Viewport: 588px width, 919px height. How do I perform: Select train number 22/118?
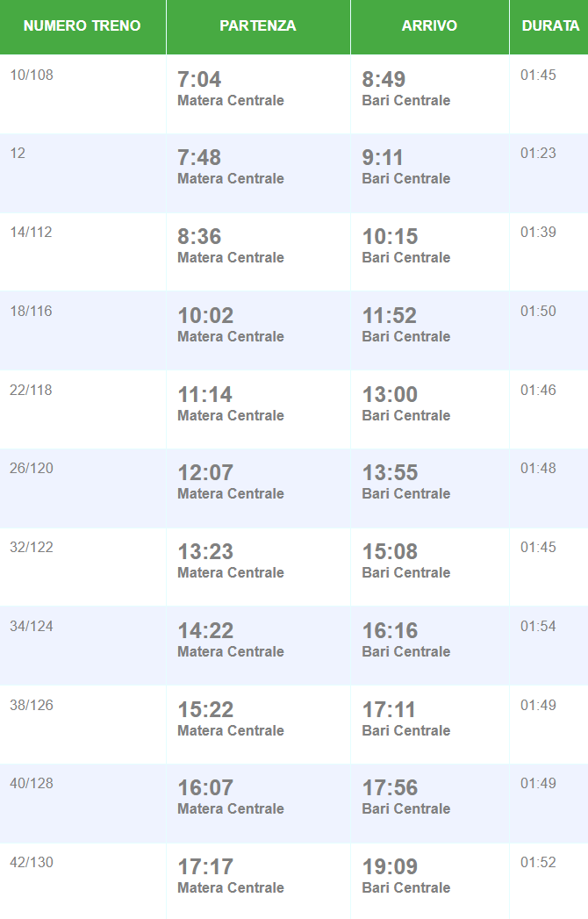[32, 391]
